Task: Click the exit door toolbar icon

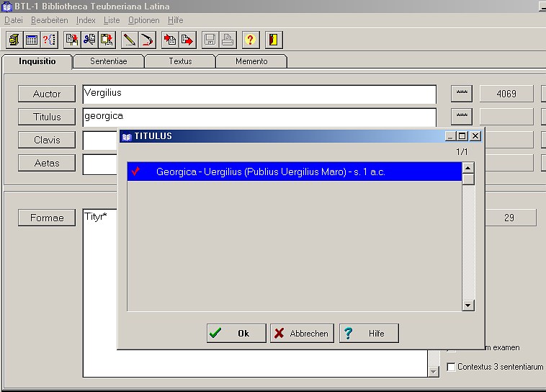Action: tap(274, 40)
